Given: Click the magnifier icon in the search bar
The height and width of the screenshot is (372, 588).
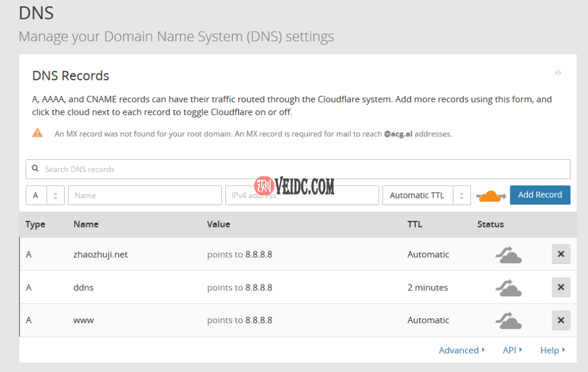Looking at the screenshot, I should [x=35, y=169].
